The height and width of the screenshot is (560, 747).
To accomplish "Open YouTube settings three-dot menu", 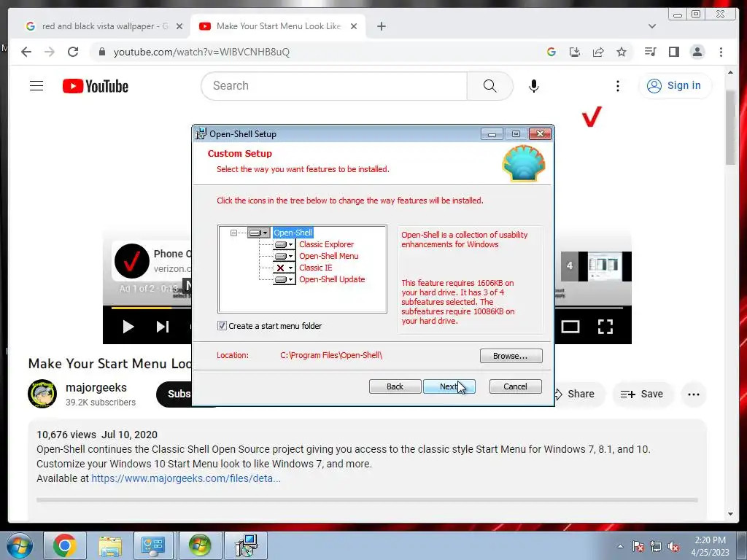I will (x=618, y=86).
